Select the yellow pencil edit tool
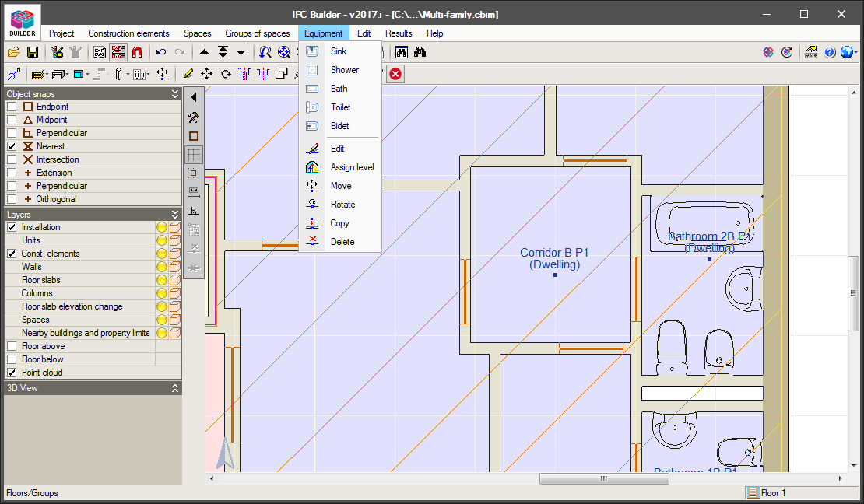The width and height of the screenshot is (864, 504). pyautogui.click(x=188, y=74)
